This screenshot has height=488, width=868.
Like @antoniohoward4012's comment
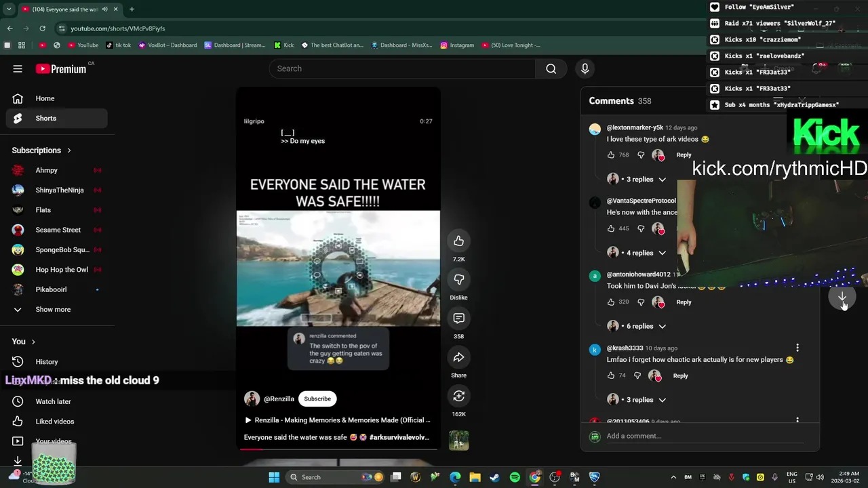tap(611, 302)
